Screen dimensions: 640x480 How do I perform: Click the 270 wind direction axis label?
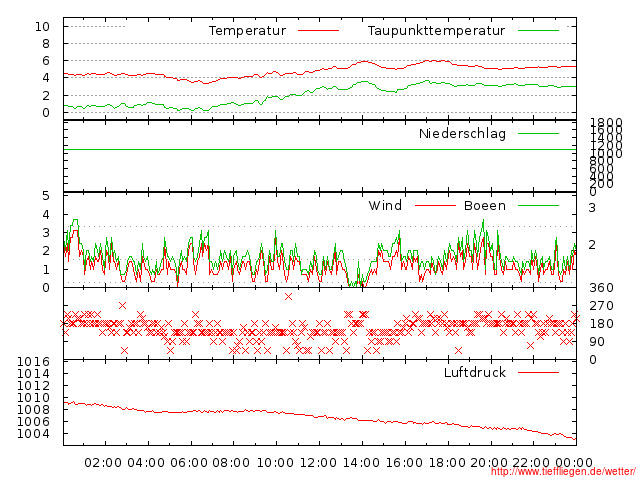coord(601,306)
